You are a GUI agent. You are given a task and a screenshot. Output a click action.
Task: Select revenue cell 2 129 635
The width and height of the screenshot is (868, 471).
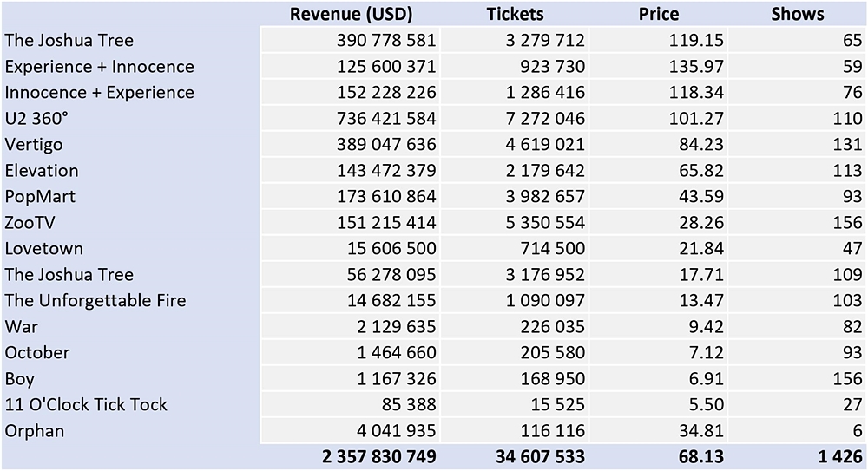(x=350, y=326)
